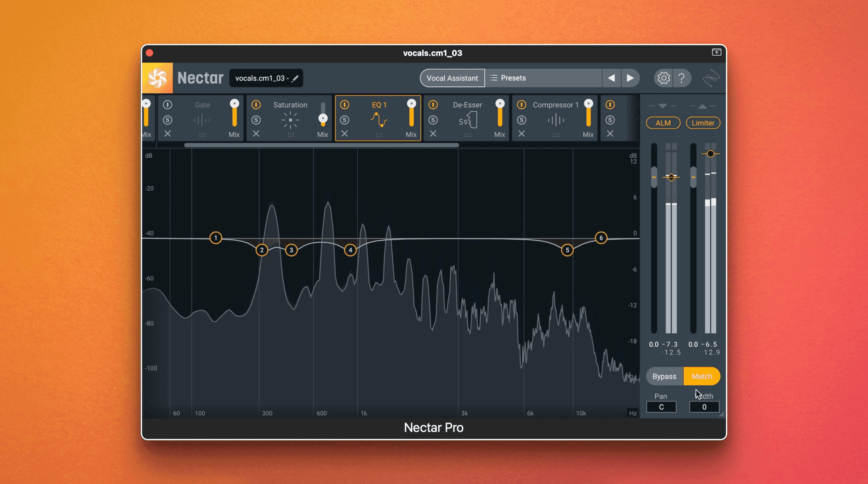Click the Compressor 1 Mix slider
Image resolution: width=868 pixels, height=484 pixels.
point(588,113)
